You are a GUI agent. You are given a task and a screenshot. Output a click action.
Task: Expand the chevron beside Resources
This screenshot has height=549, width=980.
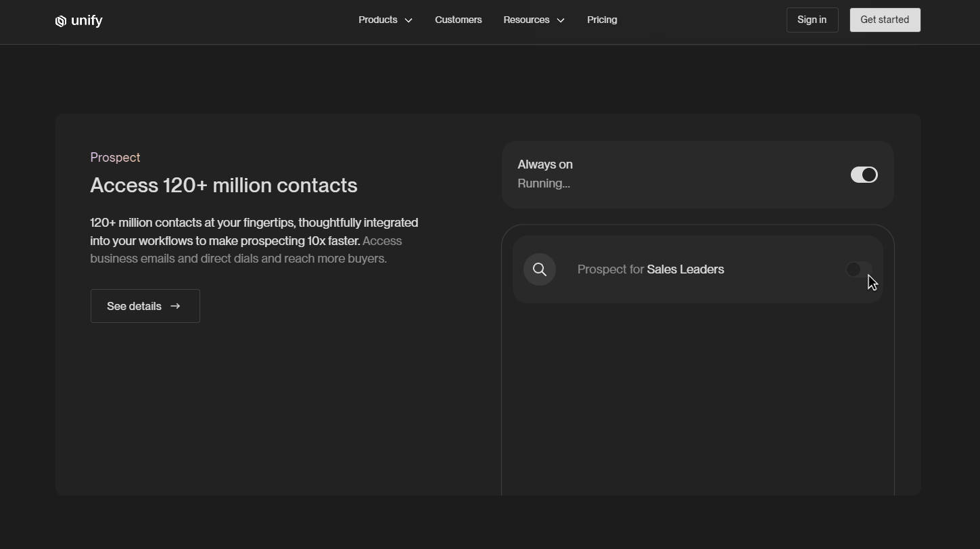coord(561,20)
